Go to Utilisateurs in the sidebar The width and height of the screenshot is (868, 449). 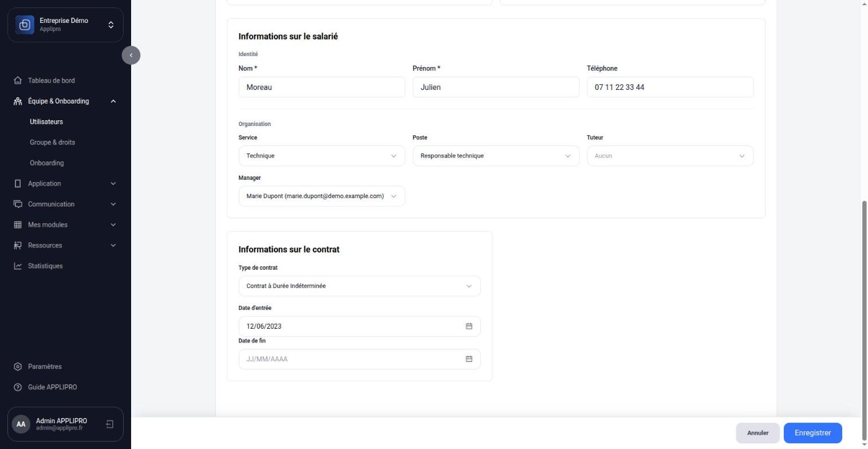(46, 122)
